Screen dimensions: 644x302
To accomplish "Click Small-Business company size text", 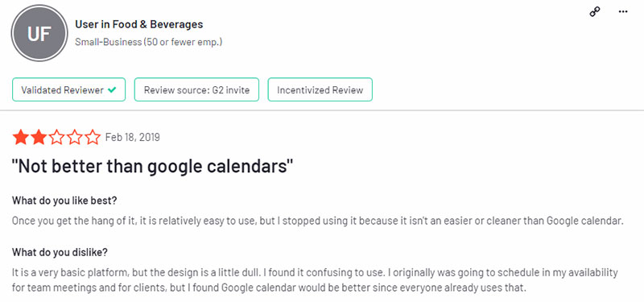I will [148, 42].
